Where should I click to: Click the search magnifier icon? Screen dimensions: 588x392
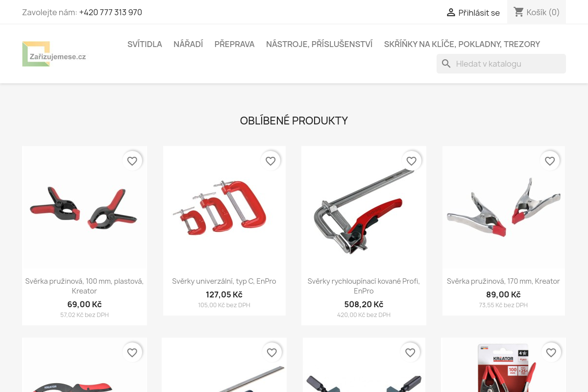[x=446, y=64]
